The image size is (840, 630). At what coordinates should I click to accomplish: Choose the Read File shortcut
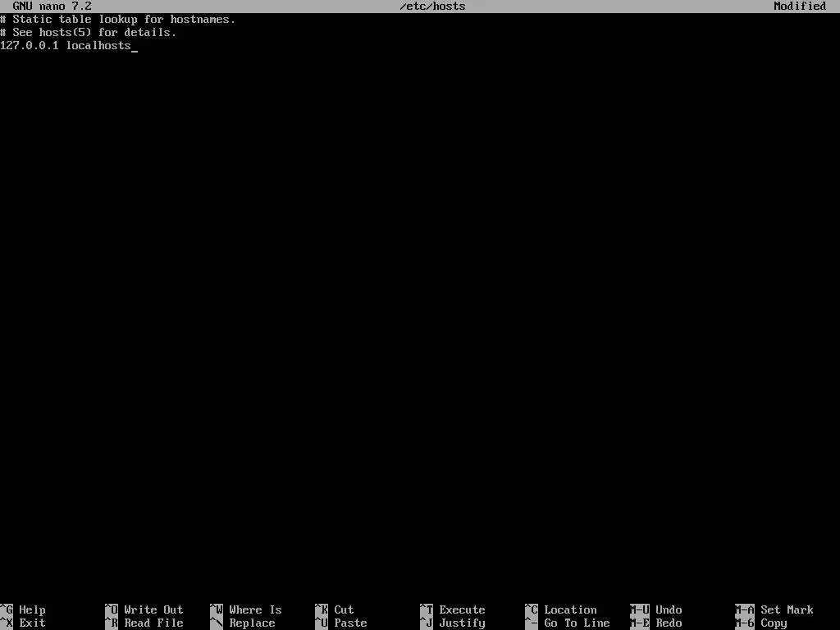pos(144,623)
